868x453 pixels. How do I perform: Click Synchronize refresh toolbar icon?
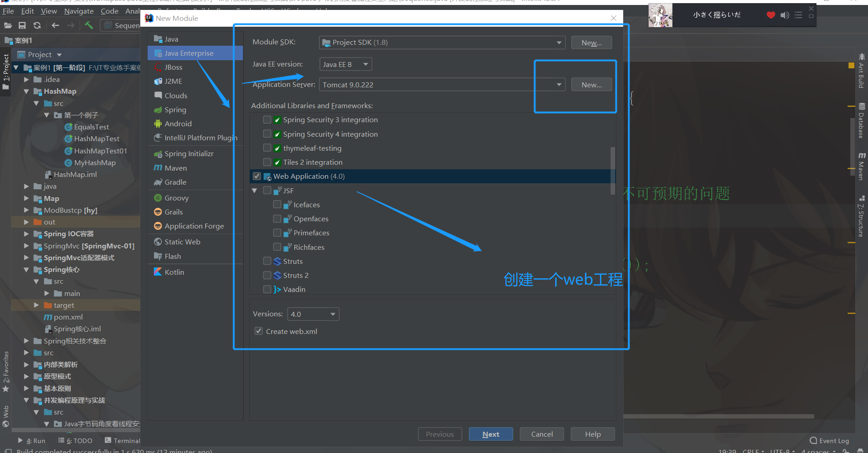[37, 25]
